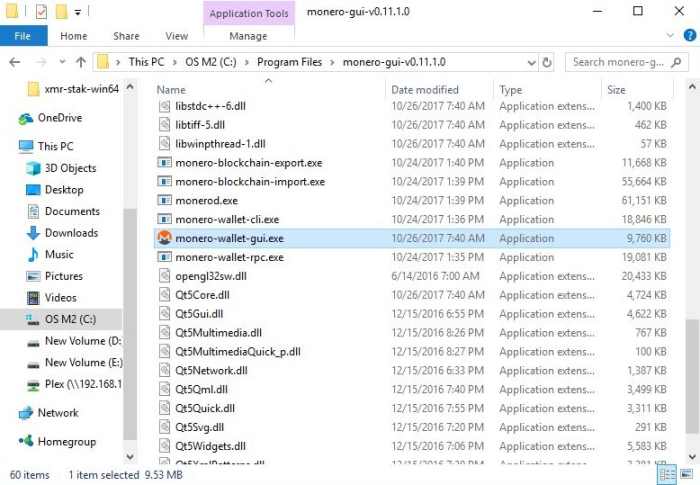Viewport: 700px width, 485px height.
Task: Expand the ribbon with the chevron
Action: [670, 35]
